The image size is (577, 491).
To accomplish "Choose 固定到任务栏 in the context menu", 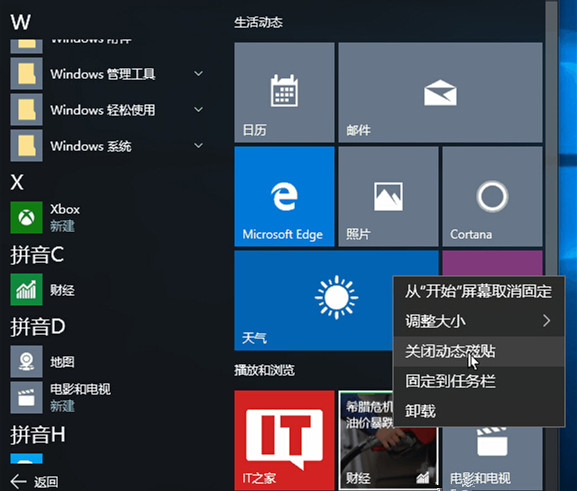I will (x=479, y=381).
